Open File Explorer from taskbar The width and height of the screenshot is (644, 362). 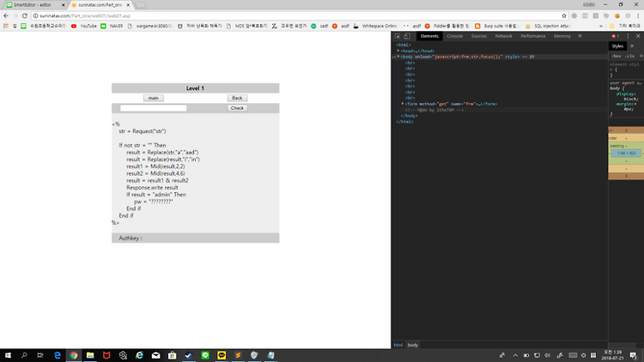[90, 355]
